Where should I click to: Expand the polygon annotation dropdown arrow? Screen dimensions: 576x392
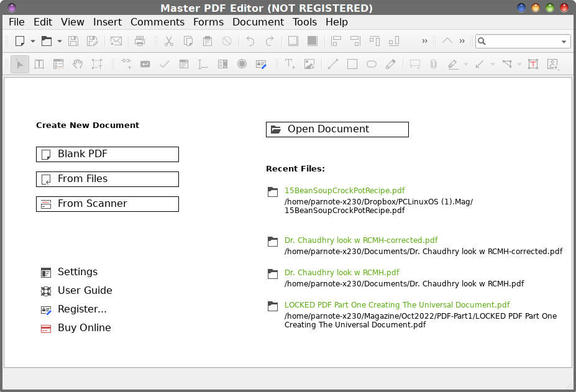click(519, 64)
